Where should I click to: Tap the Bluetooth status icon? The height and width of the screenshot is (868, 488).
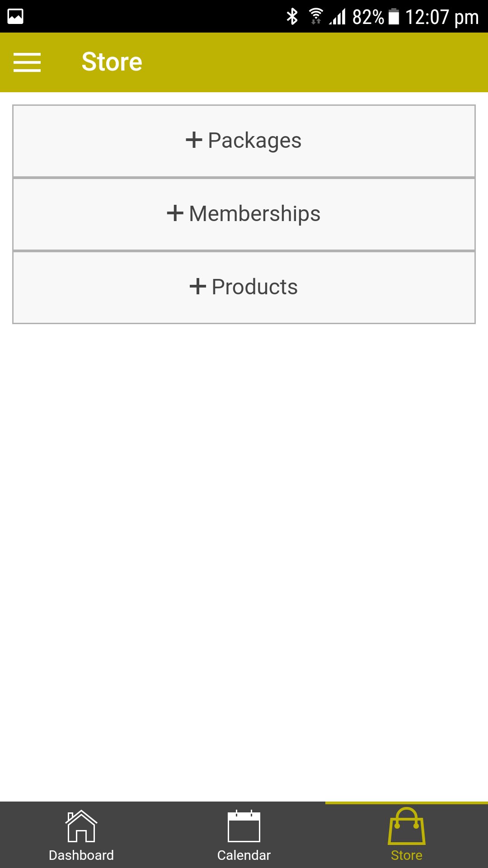pos(292,17)
